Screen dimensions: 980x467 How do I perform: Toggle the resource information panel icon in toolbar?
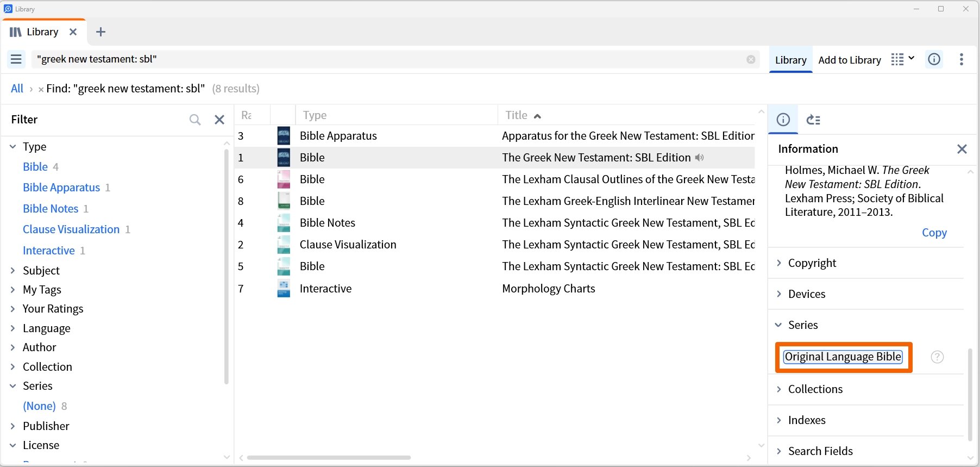[x=934, y=59]
